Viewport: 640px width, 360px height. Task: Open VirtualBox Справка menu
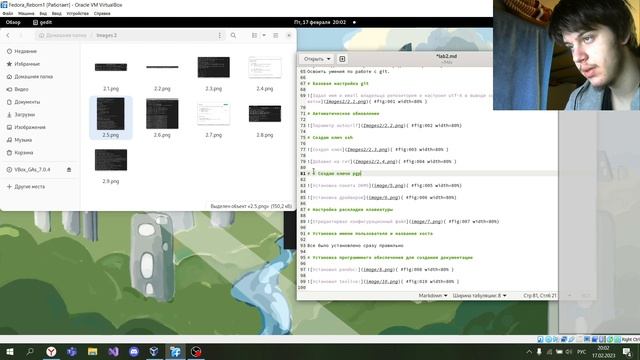tap(102, 13)
